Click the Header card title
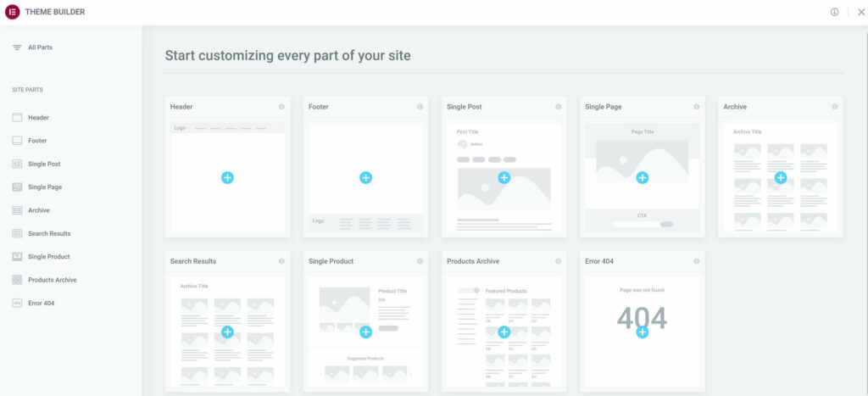 point(181,107)
